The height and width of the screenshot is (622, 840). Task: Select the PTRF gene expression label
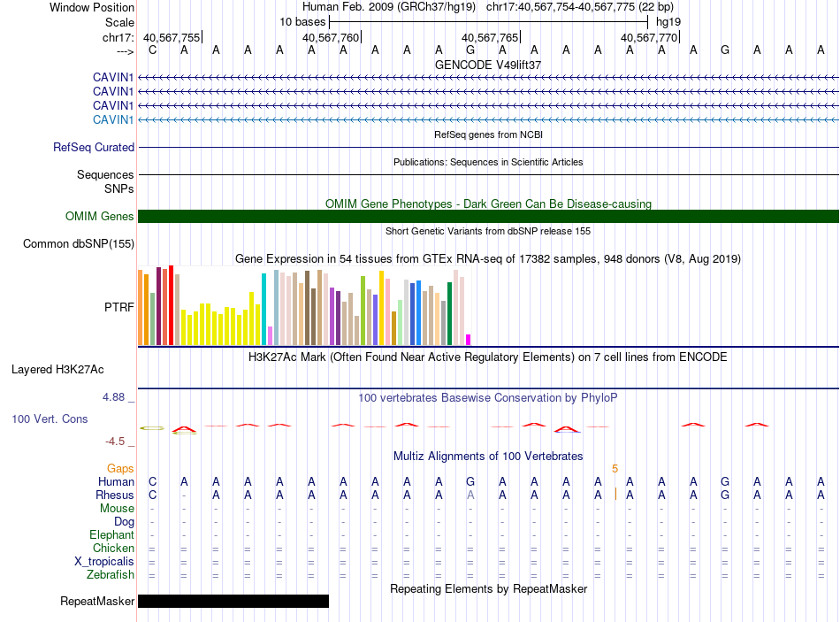119,307
